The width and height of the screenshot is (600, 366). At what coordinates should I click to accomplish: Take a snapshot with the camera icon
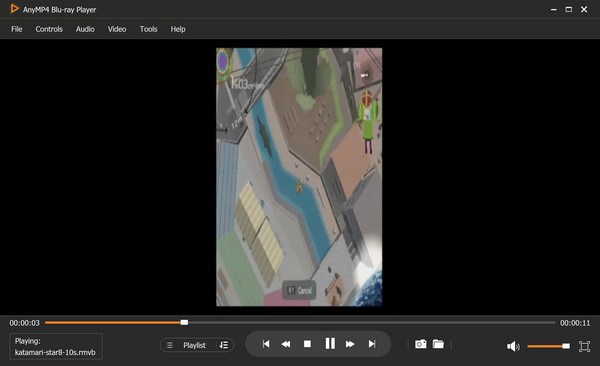coord(421,344)
